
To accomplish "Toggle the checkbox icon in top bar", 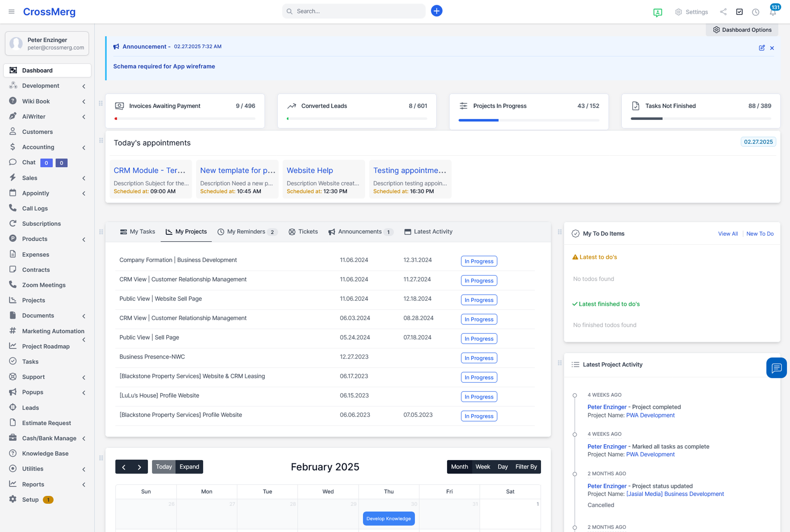I will [x=739, y=12].
